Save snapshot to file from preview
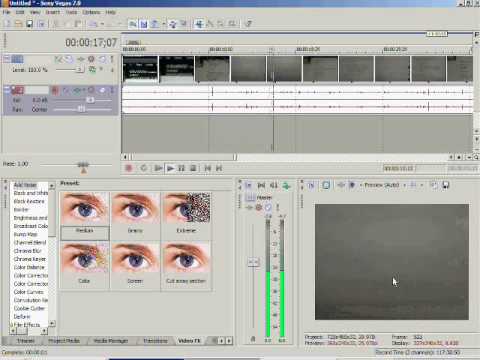 446,185
